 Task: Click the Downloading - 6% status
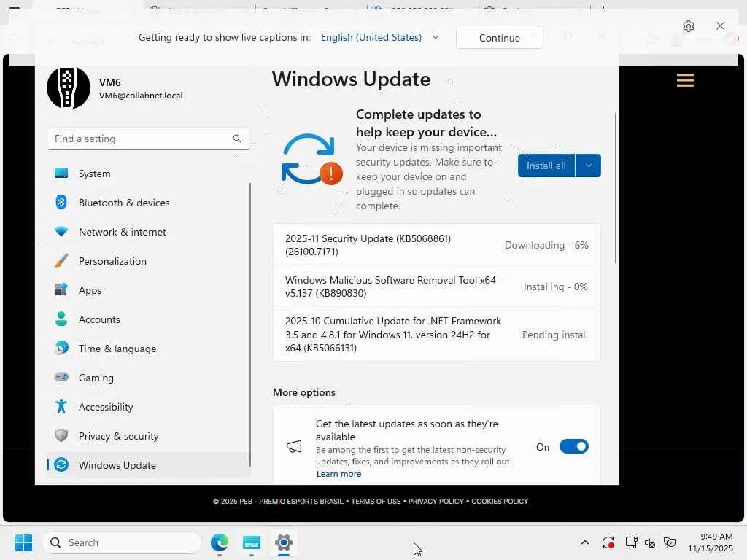coord(546,245)
